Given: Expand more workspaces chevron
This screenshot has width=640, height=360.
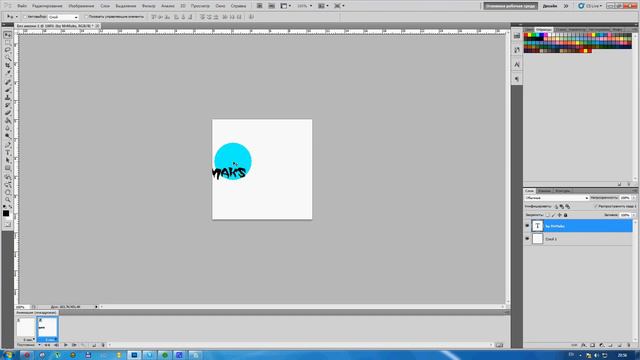Looking at the screenshot, I should tap(566, 6).
